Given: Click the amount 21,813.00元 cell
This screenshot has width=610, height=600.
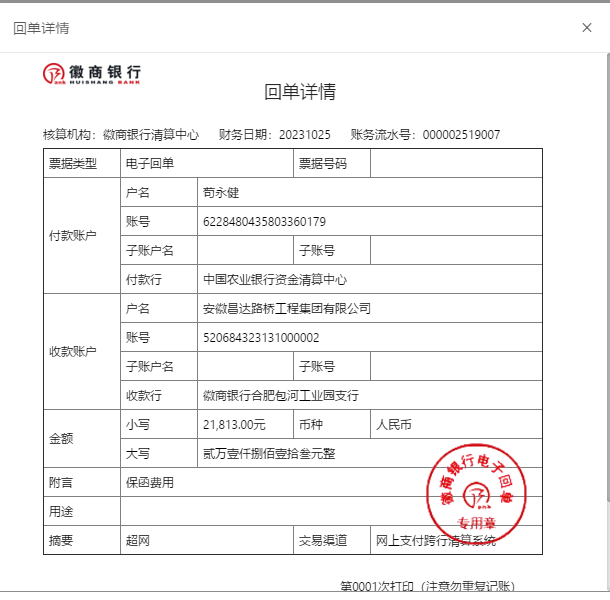Looking at the screenshot, I should (234, 424).
